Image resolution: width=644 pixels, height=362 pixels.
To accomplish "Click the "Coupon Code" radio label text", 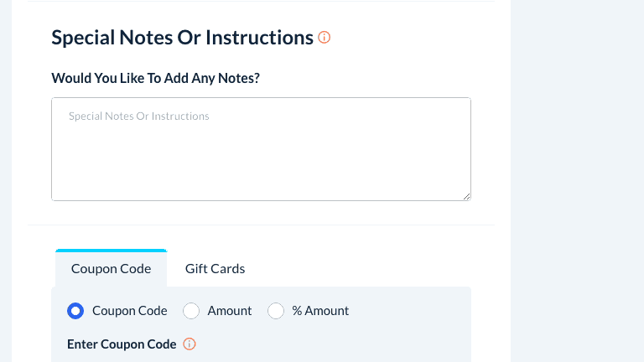I will pos(129,311).
